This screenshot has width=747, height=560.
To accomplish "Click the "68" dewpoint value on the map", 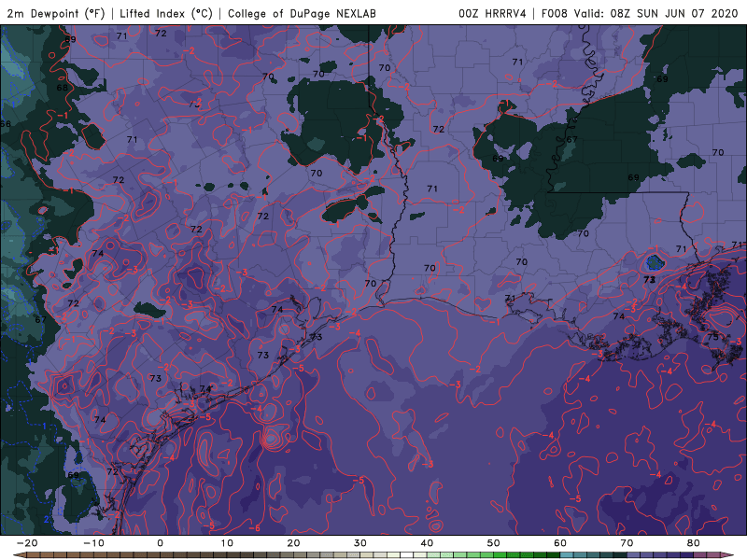I will (x=62, y=88).
